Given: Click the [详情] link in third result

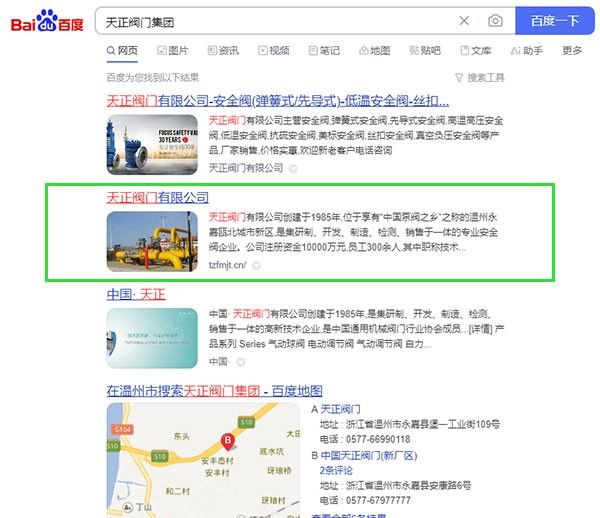Looking at the screenshot, I should [x=481, y=329].
